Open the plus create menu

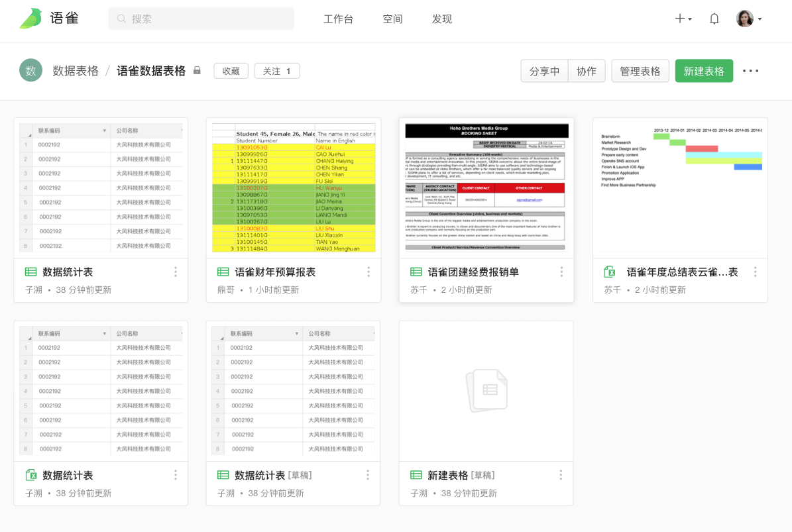click(x=683, y=19)
